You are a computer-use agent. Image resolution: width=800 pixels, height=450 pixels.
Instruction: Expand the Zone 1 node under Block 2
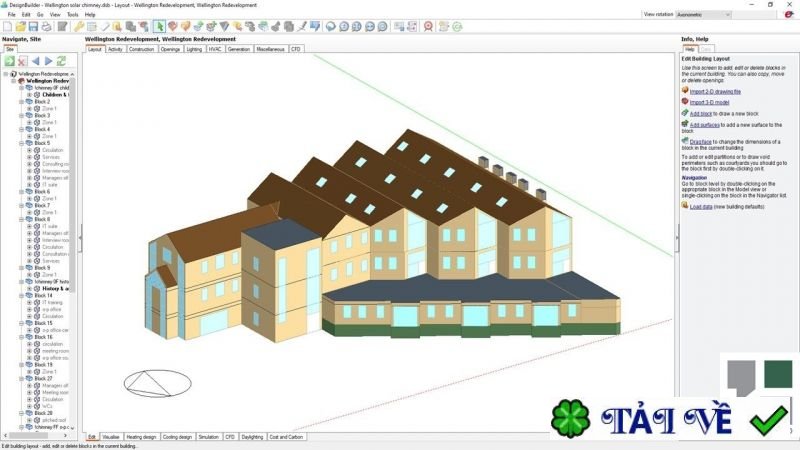(29, 109)
